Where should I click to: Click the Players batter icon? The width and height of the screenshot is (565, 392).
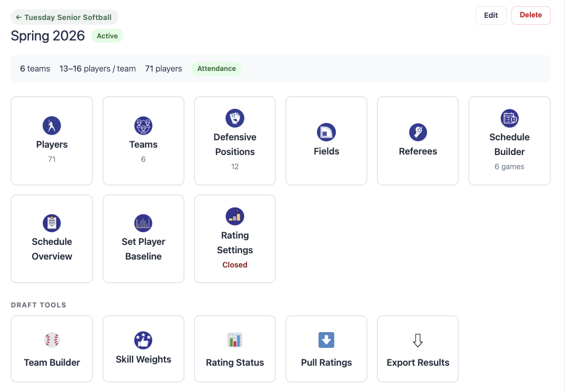coord(52,126)
